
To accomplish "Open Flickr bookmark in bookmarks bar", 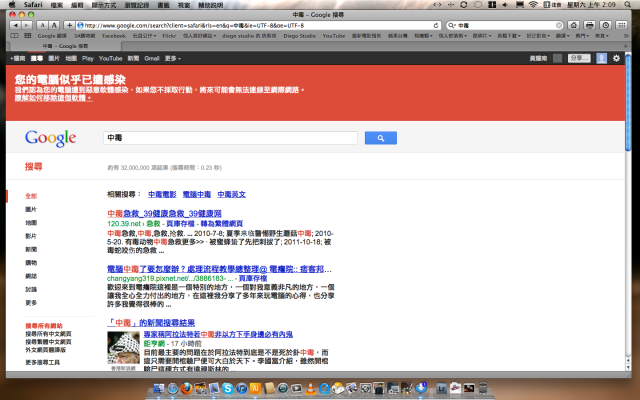I will tap(169, 36).
